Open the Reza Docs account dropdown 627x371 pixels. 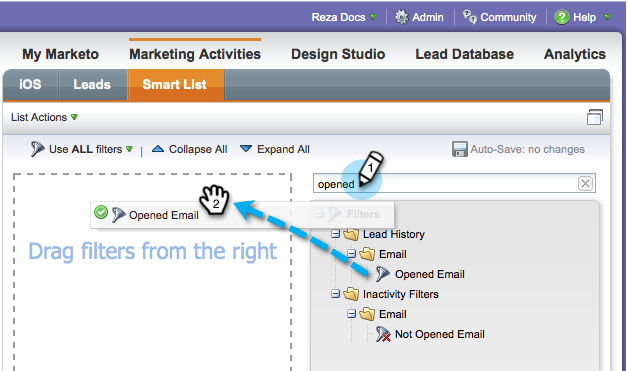click(343, 17)
